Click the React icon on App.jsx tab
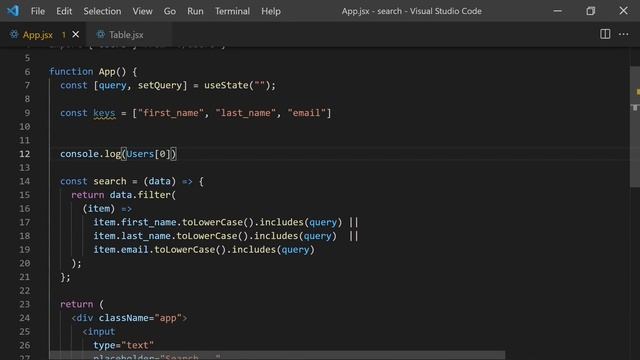Image resolution: width=640 pixels, height=360 pixels. 14,35
